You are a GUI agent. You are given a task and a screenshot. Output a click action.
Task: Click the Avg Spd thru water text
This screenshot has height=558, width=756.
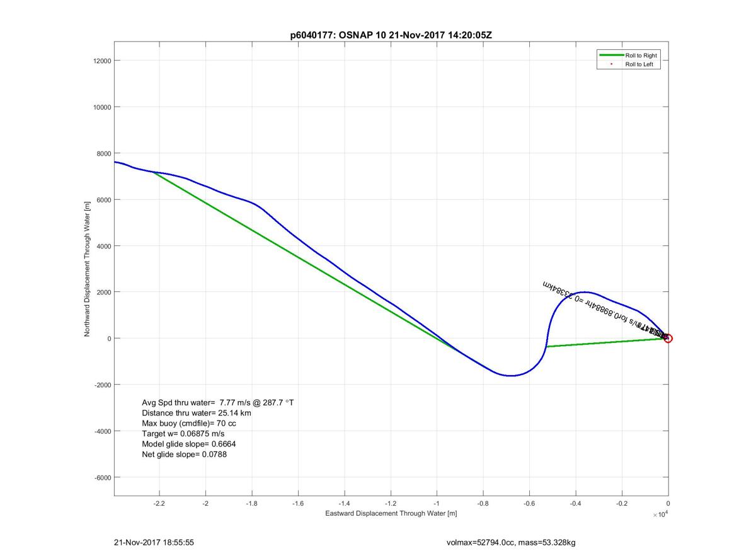(x=217, y=402)
